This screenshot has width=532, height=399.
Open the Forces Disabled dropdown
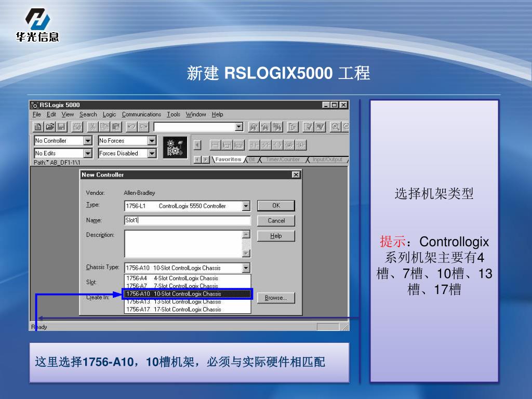coord(152,153)
